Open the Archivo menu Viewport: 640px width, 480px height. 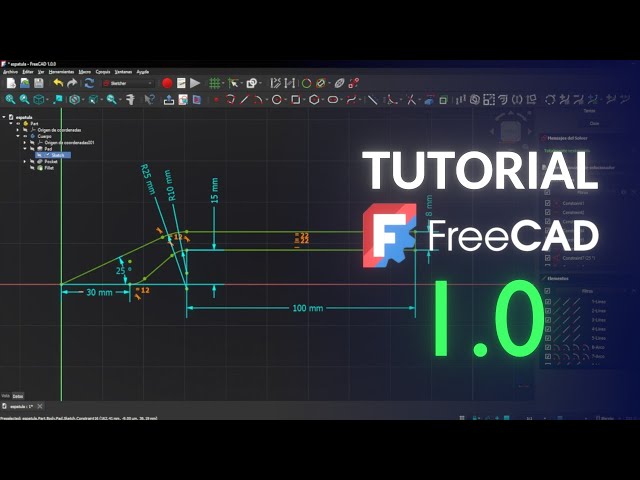tap(10, 72)
